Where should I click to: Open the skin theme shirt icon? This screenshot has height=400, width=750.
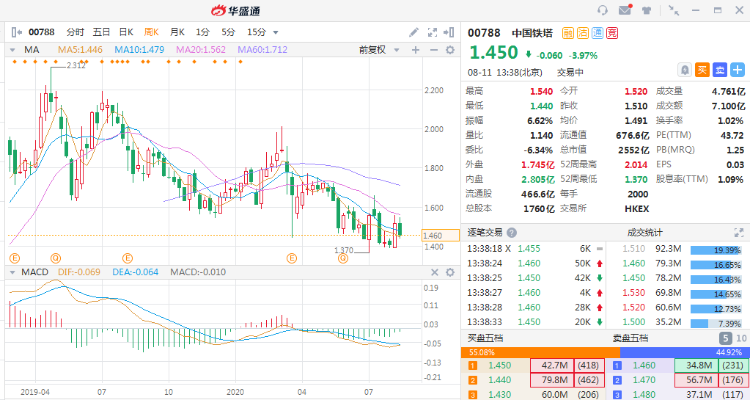[x=646, y=10]
